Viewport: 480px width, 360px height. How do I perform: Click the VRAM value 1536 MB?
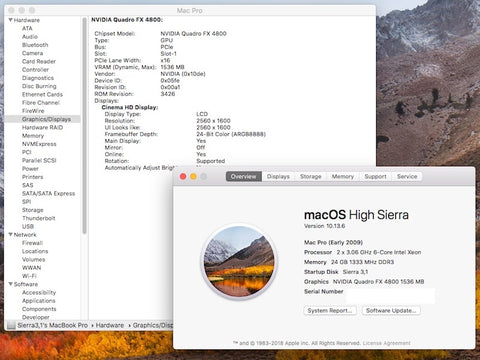click(172, 67)
